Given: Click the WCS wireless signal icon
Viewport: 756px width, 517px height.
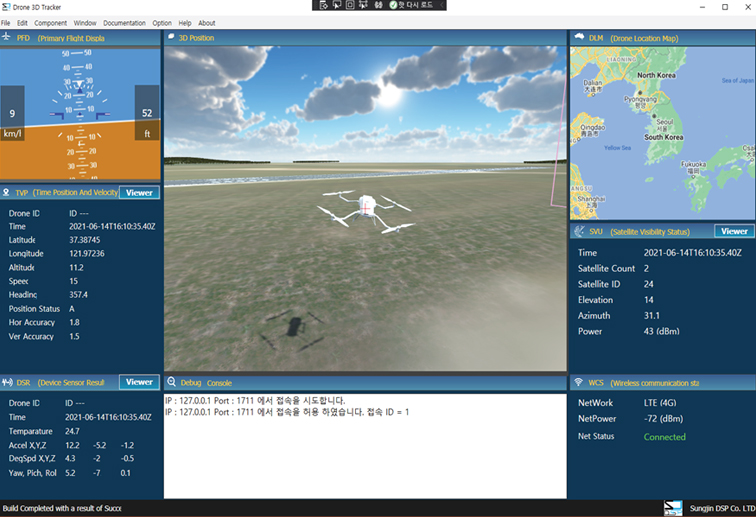Looking at the screenshot, I should pos(578,382).
